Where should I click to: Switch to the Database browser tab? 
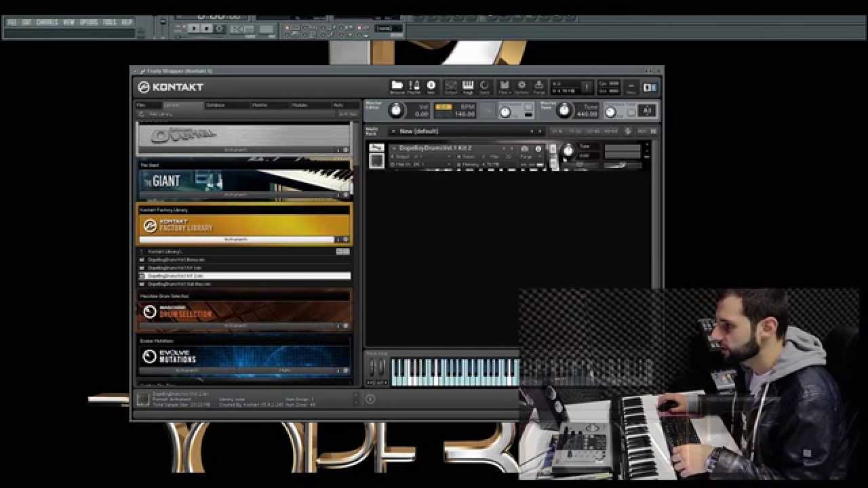pos(226,105)
